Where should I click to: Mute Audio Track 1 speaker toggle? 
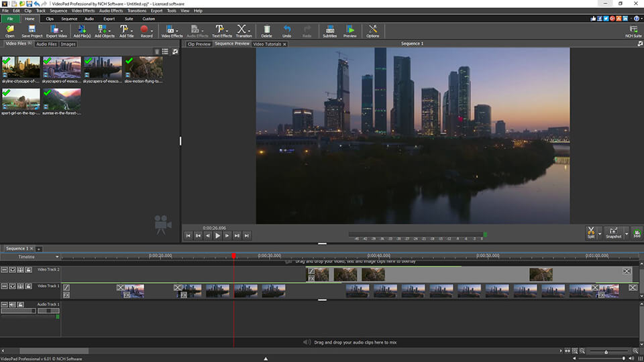coord(12,304)
